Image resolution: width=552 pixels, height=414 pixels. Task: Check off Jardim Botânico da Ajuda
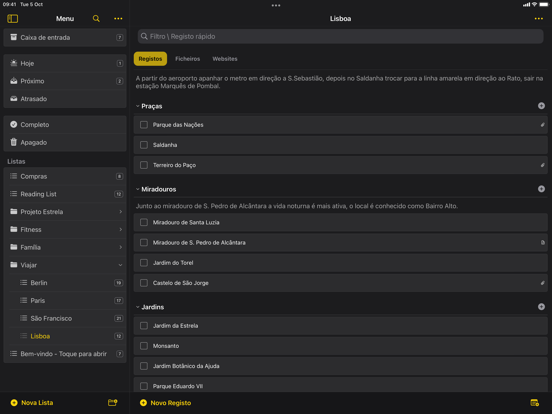pyautogui.click(x=144, y=366)
